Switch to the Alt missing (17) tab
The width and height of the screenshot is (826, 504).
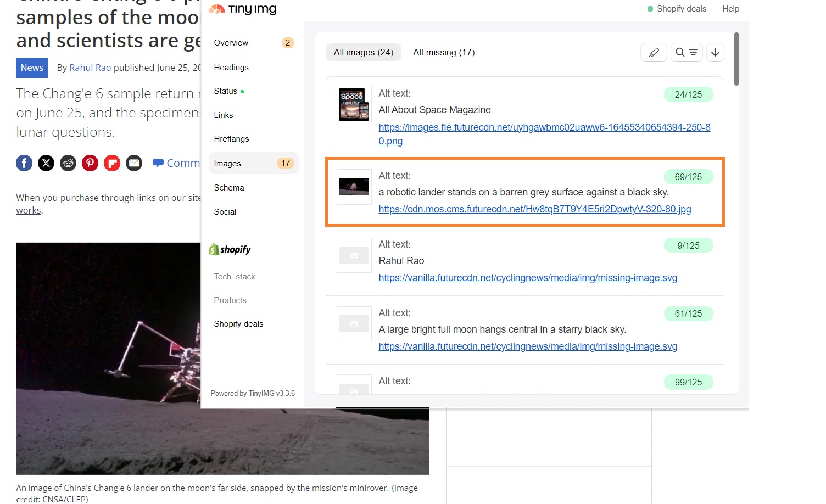(444, 52)
